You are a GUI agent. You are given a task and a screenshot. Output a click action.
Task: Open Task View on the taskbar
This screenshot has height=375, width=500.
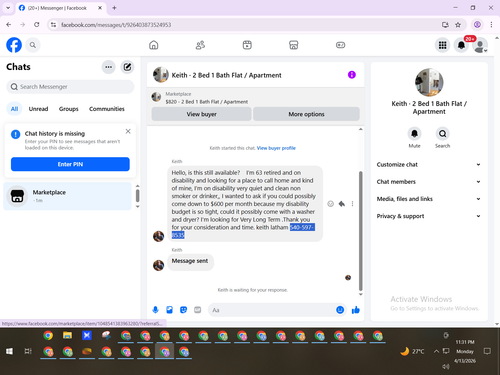[28, 351]
